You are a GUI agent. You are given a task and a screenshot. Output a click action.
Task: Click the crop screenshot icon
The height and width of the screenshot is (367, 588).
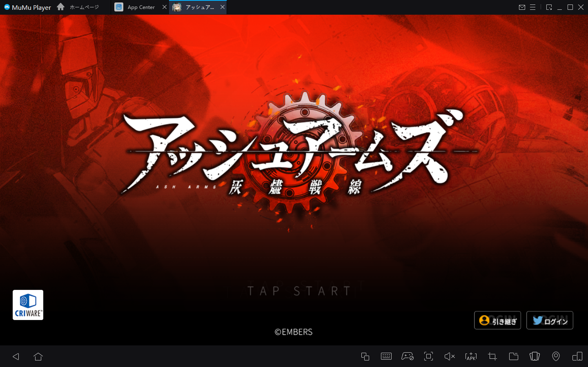tap(492, 356)
